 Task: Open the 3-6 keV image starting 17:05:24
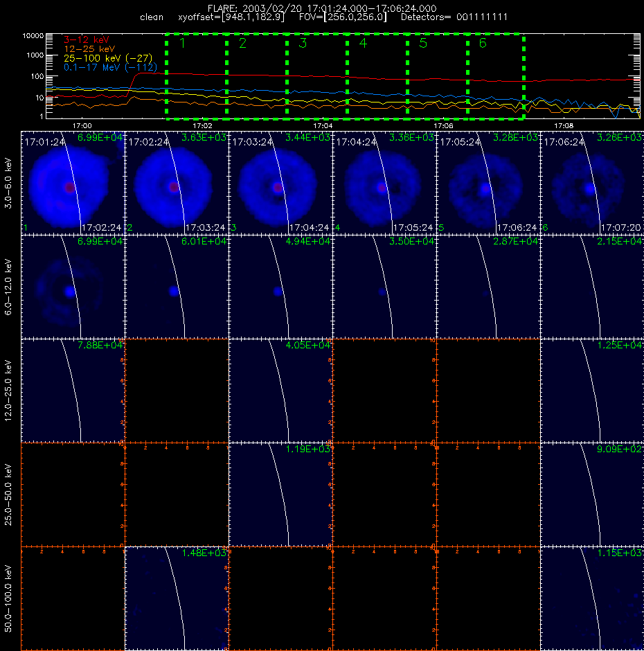[x=488, y=183]
